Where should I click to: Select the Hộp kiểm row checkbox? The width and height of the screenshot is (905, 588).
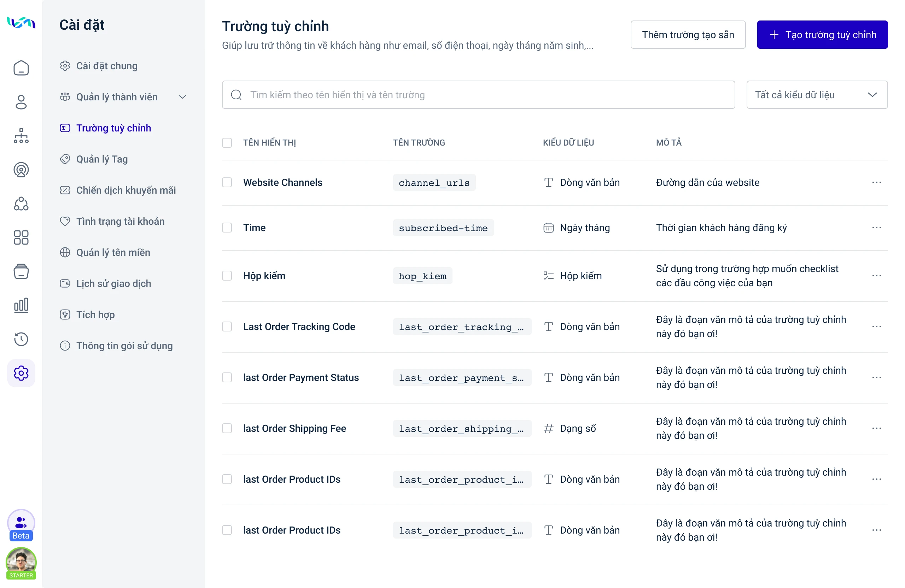[227, 276]
